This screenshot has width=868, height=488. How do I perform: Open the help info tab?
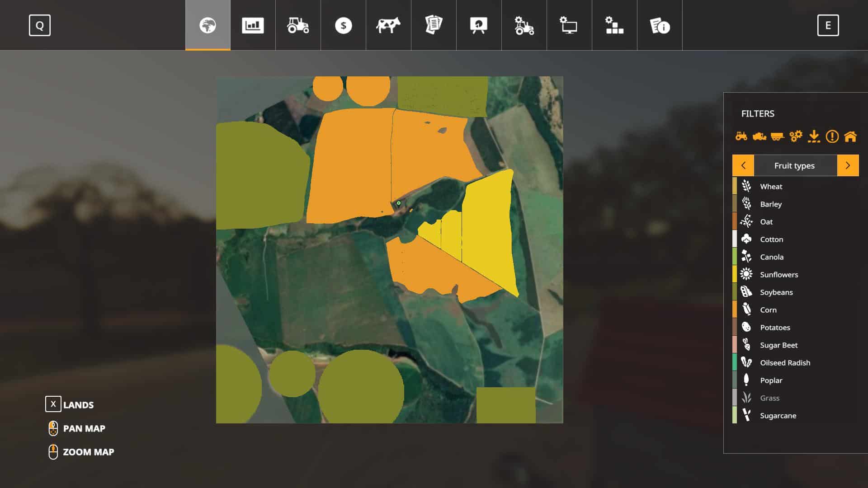click(660, 25)
